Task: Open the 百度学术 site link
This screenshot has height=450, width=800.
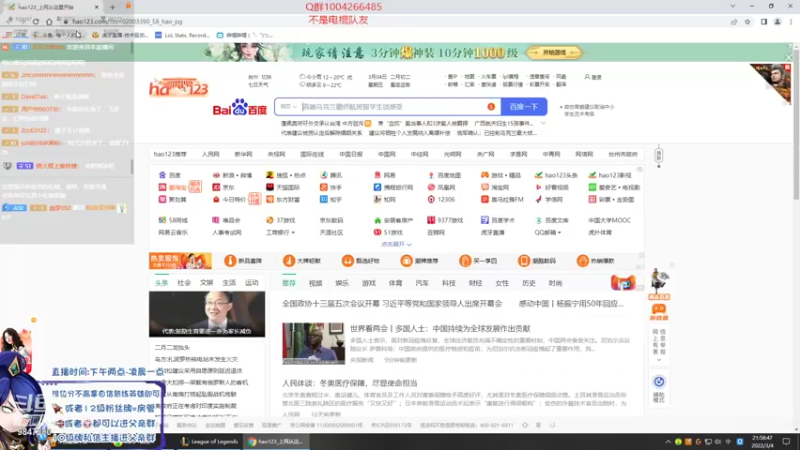Action: point(498,220)
